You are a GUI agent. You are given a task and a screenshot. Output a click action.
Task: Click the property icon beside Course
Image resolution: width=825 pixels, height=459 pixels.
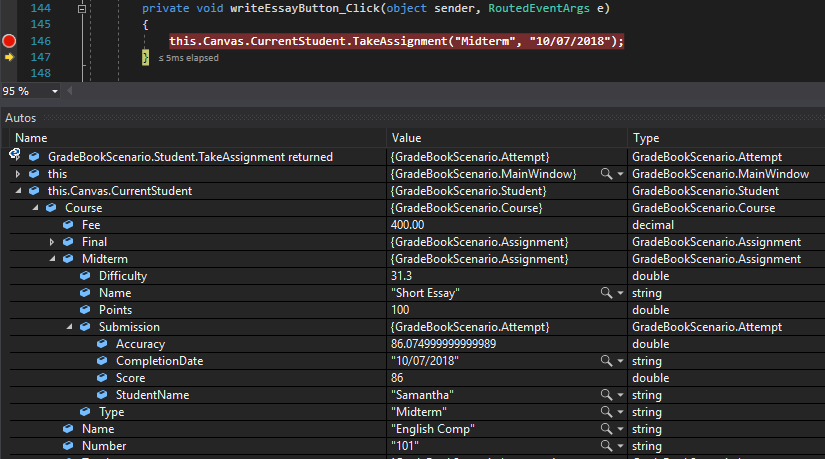click(x=51, y=208)
